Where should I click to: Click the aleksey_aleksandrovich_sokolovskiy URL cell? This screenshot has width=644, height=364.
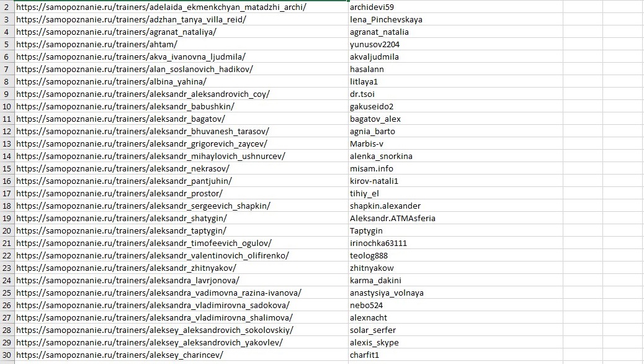coord(181,330)
